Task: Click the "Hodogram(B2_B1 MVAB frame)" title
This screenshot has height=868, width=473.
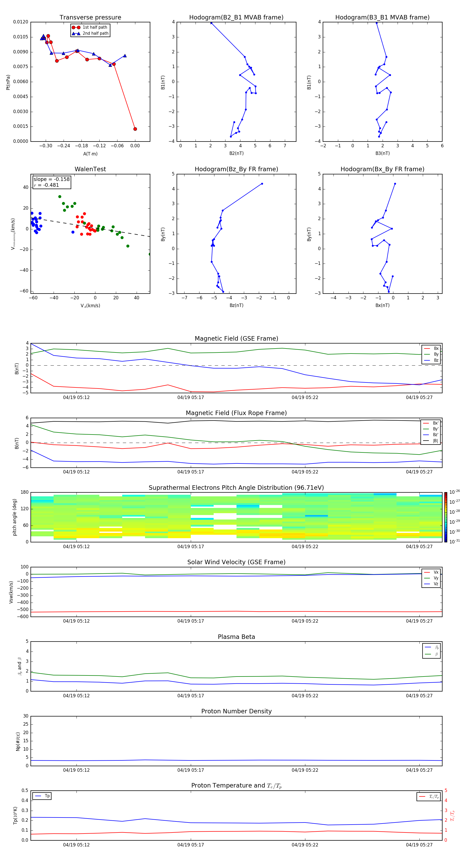Action: 236,18
